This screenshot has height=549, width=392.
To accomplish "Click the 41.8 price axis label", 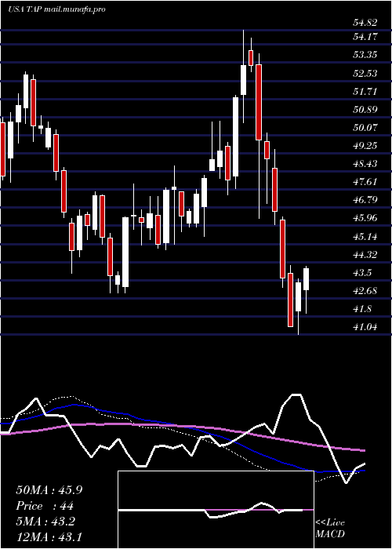I will coord(362,309).
